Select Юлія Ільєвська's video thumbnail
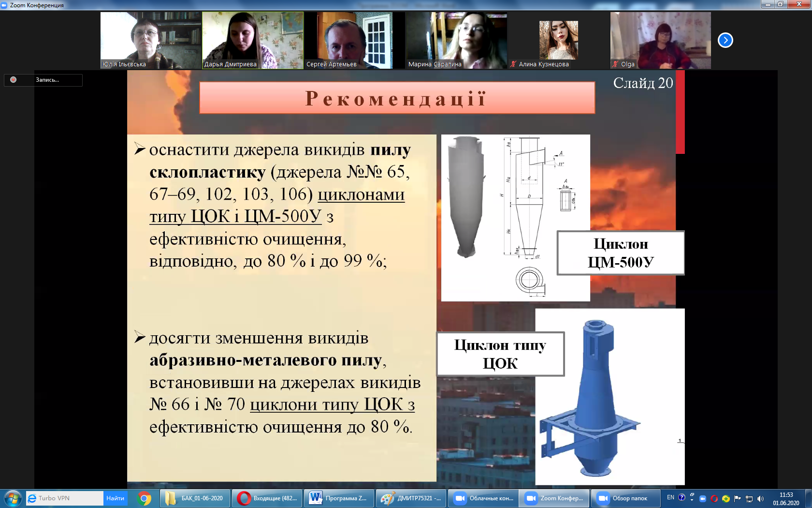The width and height of the screenshot is (812, 508). [151, 40]
